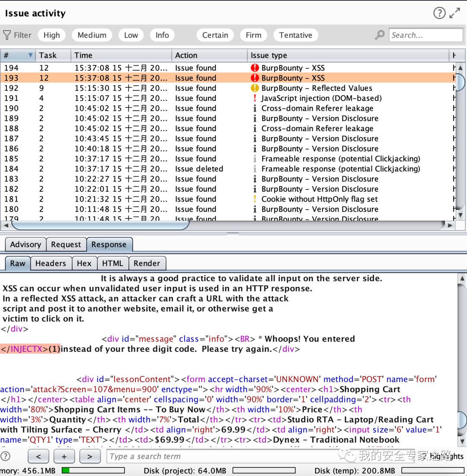467x476 pixels.
Task: Click the Filter funnel icon
Action: pyautogui.click(x=6, y=35)
